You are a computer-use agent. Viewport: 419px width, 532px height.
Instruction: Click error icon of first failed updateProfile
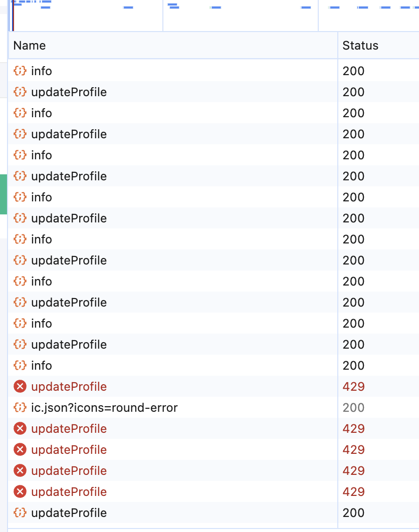pos(20,387)
